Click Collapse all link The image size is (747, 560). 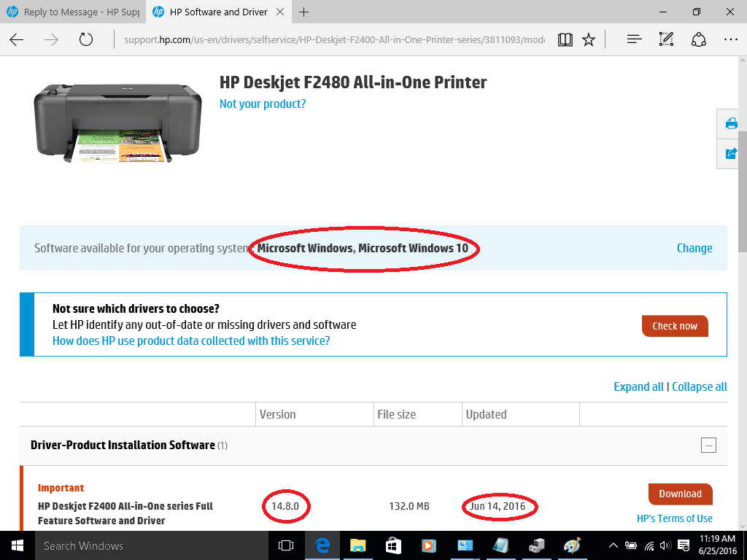click(700, 386)
